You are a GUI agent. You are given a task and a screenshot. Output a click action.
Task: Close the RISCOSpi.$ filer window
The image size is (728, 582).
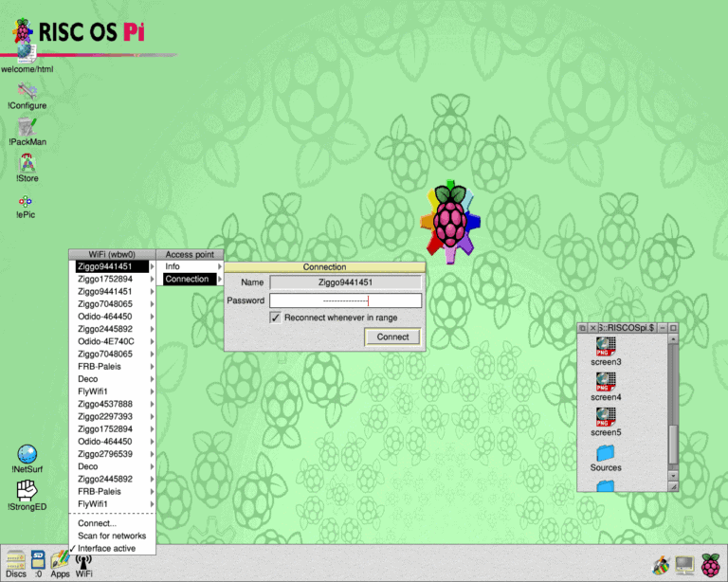click(592, 328)
